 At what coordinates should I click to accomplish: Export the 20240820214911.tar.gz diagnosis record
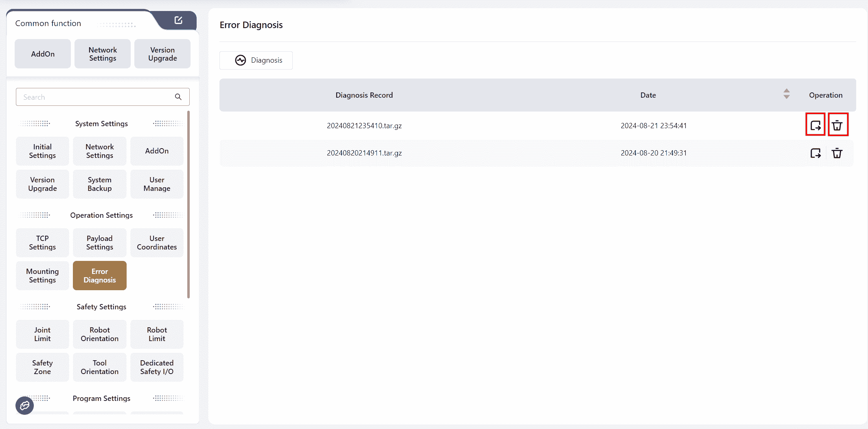[x=815, y=153]
